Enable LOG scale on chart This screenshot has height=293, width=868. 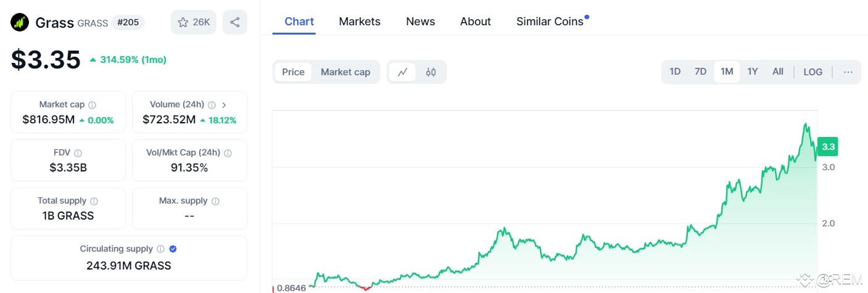point(813,72)
